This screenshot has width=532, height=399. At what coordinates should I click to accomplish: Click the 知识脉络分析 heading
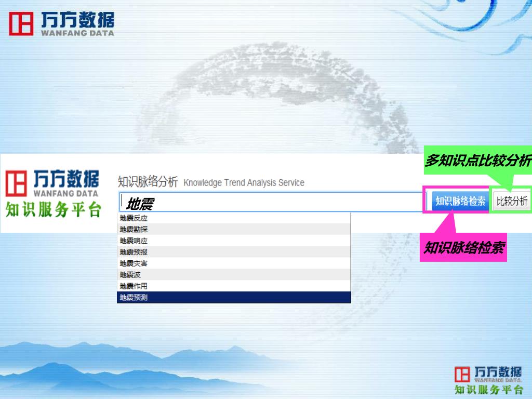point(148,182)
